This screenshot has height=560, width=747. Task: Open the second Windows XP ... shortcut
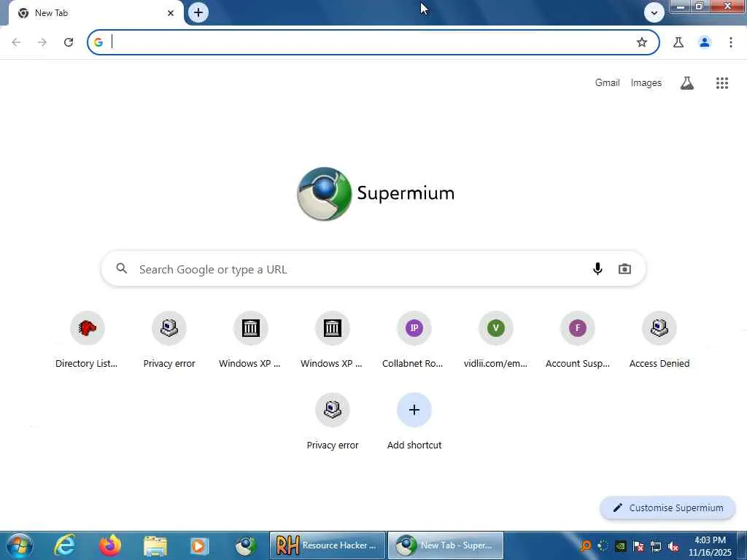333,340
